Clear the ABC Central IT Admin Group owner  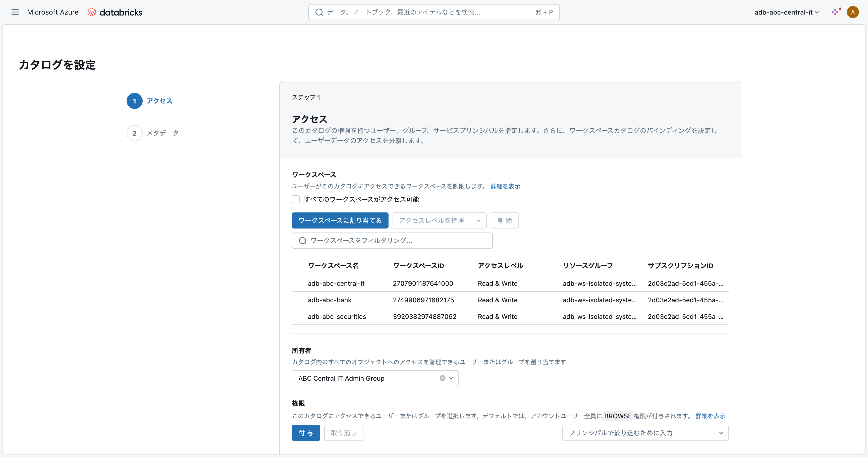click(x=442, y=378)
